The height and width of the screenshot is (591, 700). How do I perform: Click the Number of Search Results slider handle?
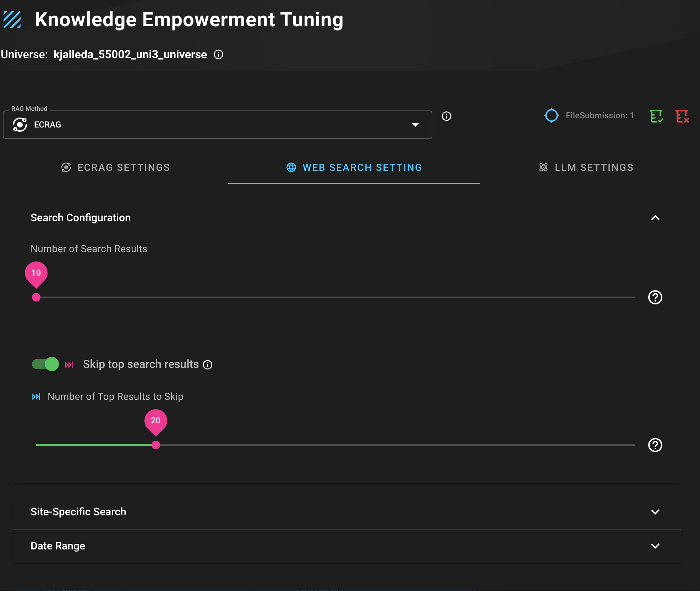[36, 297]
